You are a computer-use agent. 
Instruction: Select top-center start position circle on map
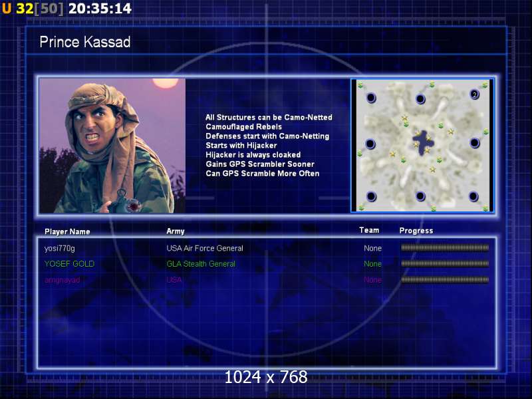420,99
